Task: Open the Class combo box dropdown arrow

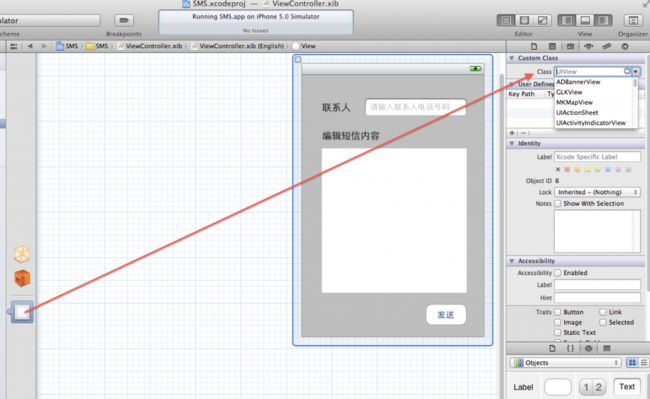Action: pos(636,71)
